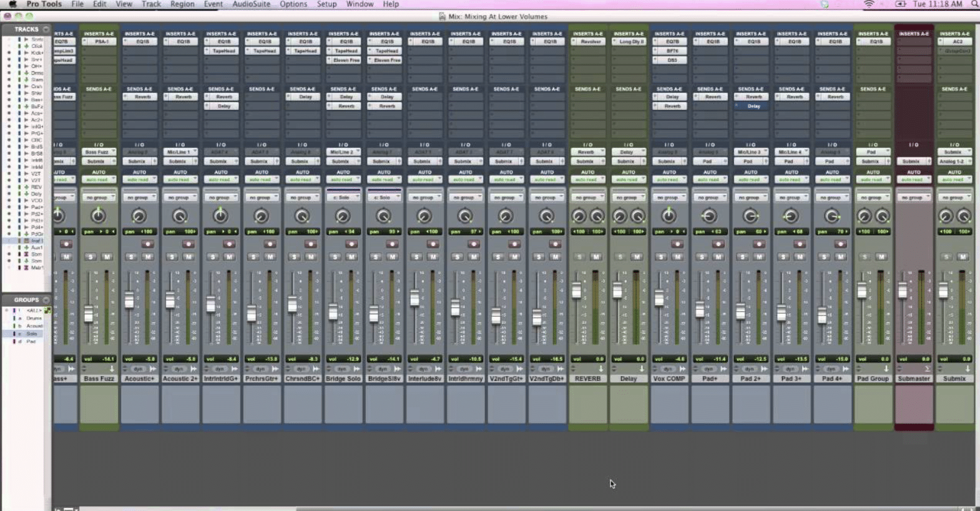The image size is (980, 511).
Task: Open the Groups list options menu
Action: 46,300
